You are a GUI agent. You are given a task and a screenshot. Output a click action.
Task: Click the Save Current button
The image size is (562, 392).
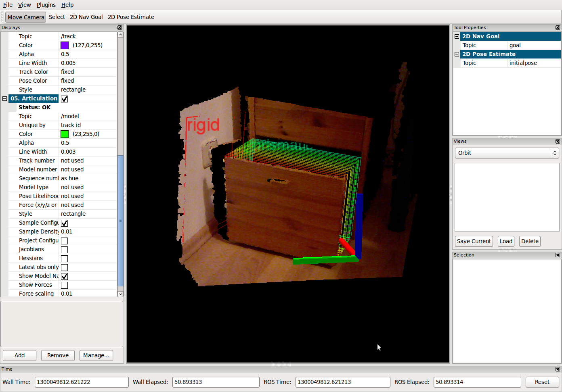click(474, 242)
